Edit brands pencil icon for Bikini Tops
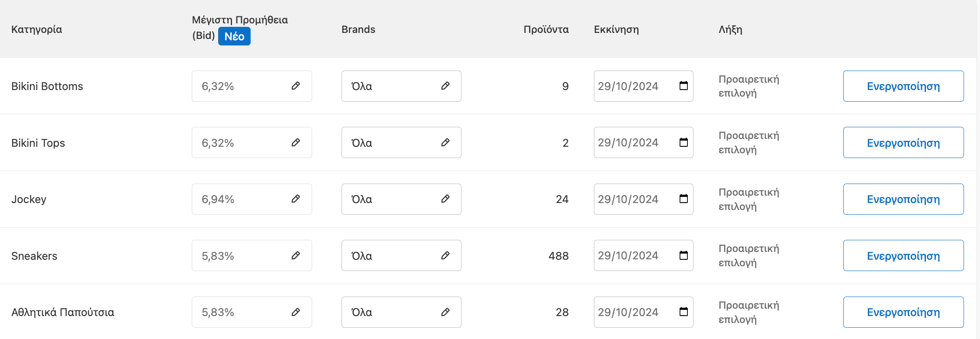Screen dimensions: 980x339 [x=445, y=142]
